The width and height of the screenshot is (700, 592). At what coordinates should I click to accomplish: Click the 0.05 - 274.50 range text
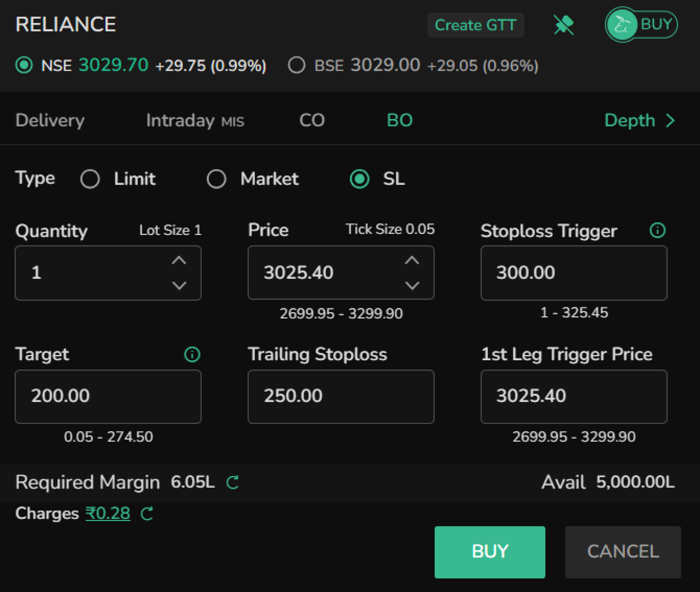point(108,437)
